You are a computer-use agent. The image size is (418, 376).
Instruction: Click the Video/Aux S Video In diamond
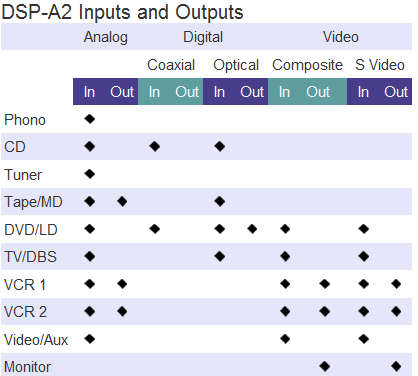point(364,339)
